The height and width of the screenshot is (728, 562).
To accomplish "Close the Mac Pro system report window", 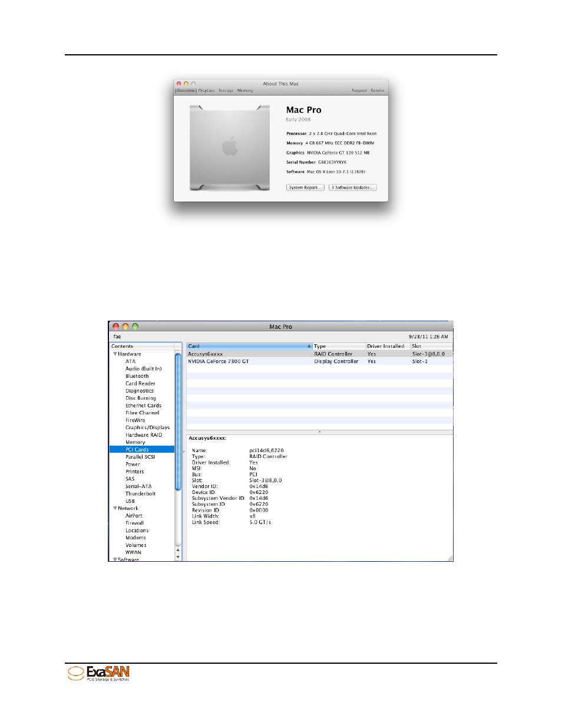I will coord(116,327).
